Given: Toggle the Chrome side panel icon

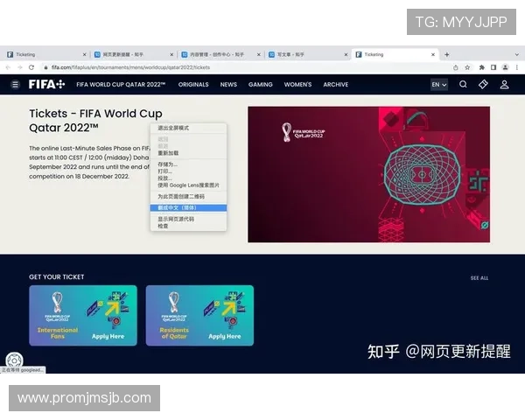Looking at the screenshot, I should [x=493, y=67].
